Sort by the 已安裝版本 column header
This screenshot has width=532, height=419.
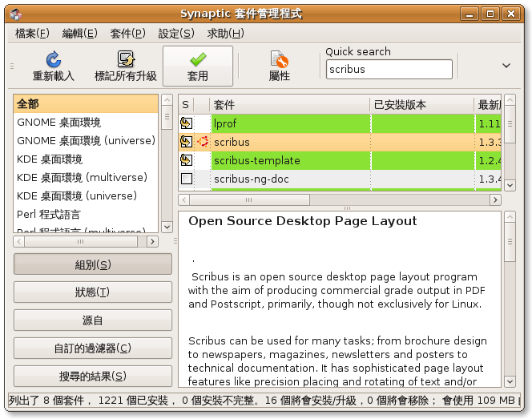point(421,104)
